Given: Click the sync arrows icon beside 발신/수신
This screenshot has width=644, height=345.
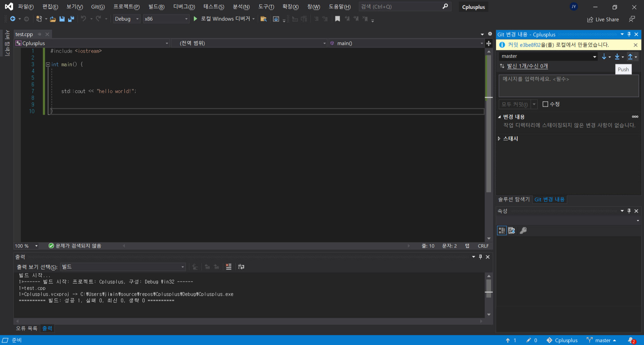Looking at the screenshot, I should pos(502,66).
